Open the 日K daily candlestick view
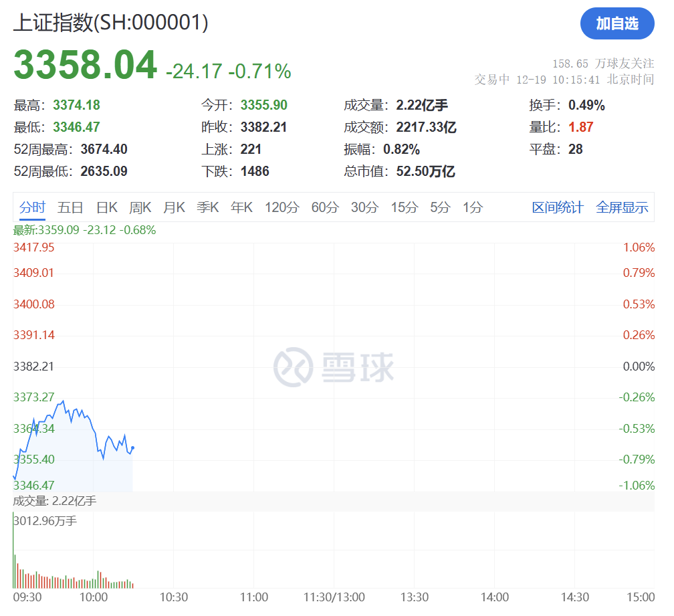Image resolution: width=674 pixels, height=616 pixels. tap(107, 207)
